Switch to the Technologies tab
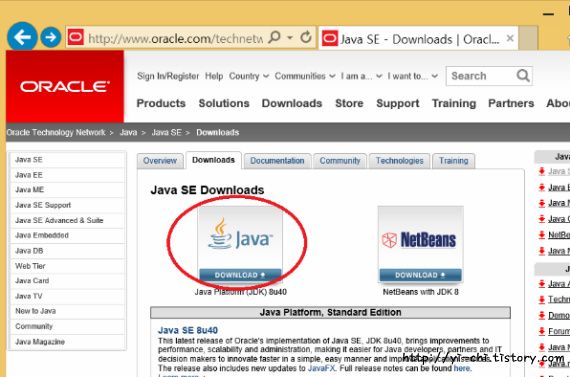The height and width of the screenshot is (377, 570). (400, 161)
